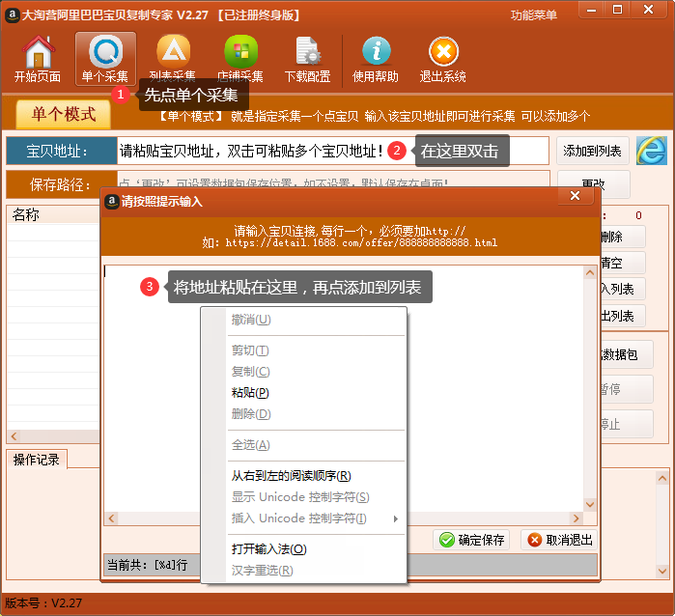675x616 pixels.
Task: Click the 名称 column header
Action: click(x=53, y=214)
